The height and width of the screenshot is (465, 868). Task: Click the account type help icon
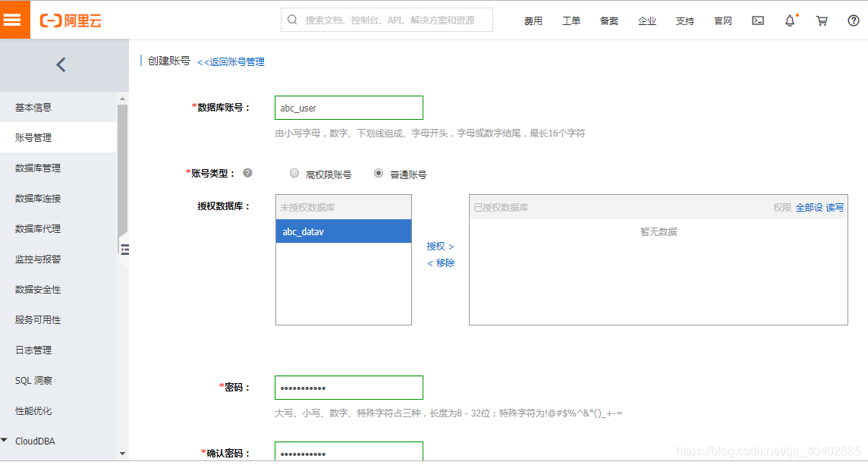click(x=247, y=173)
